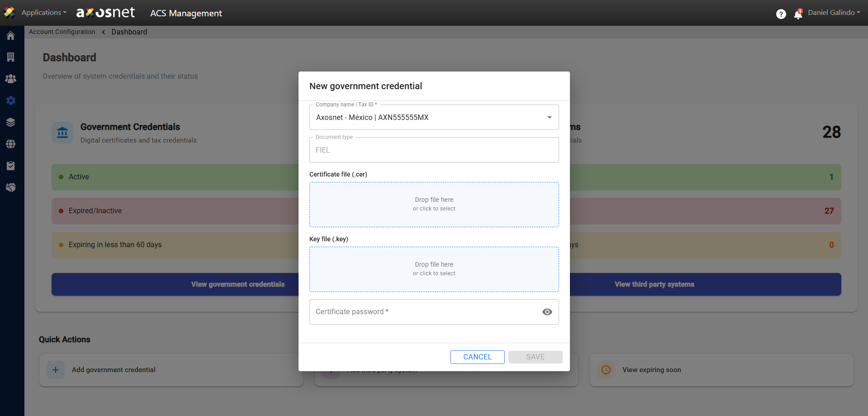The image size is (868, 416).
Task: Toggle certificate password visibility eye
Action: click(547, 312)
